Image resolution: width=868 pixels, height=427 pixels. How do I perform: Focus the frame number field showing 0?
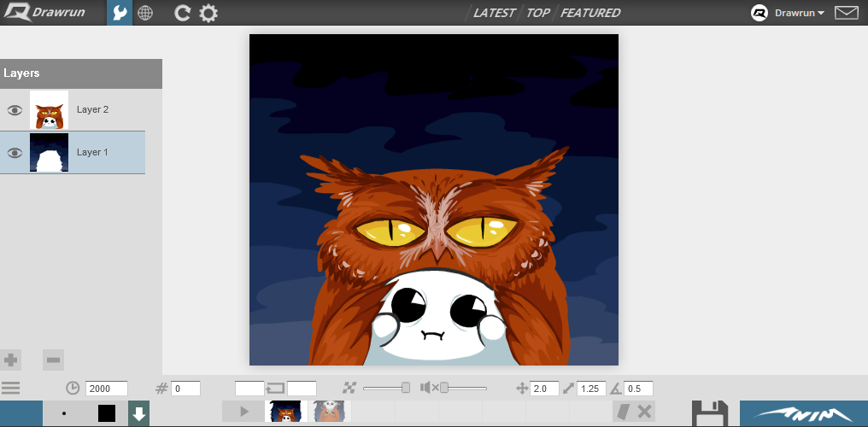tap(185, 389)
